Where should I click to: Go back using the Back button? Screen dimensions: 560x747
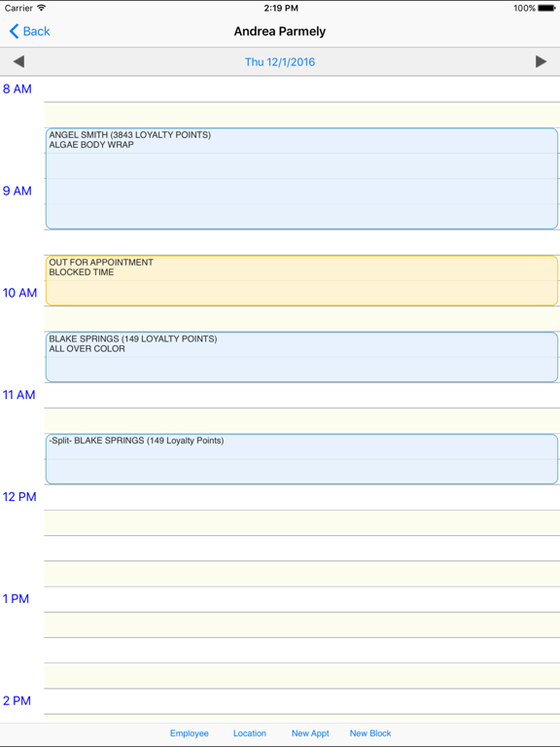click(x=29, y=31)
